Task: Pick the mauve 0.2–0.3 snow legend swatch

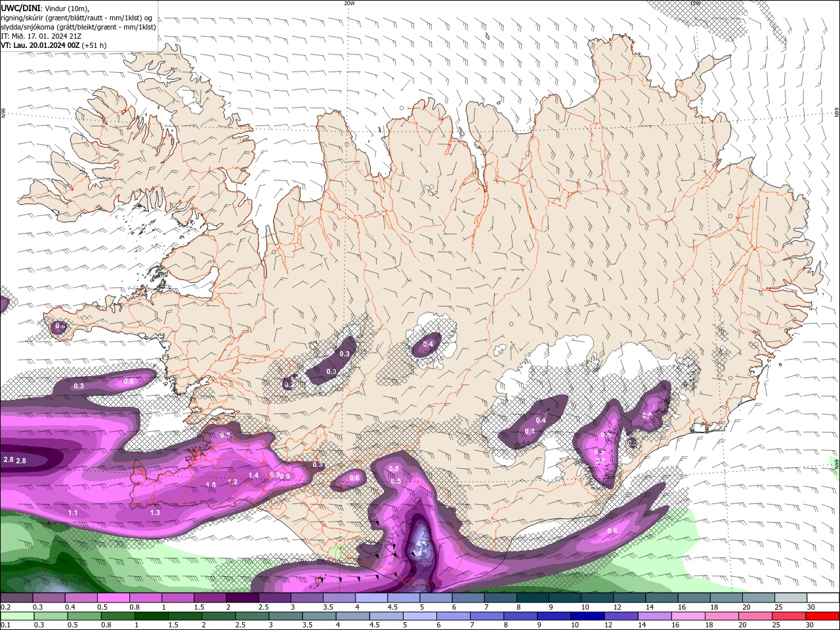Action: (16, 598)
